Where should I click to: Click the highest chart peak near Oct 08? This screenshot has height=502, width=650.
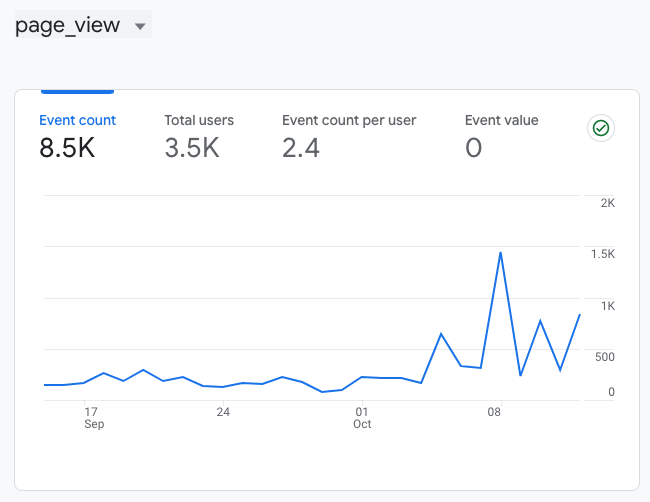500,253
